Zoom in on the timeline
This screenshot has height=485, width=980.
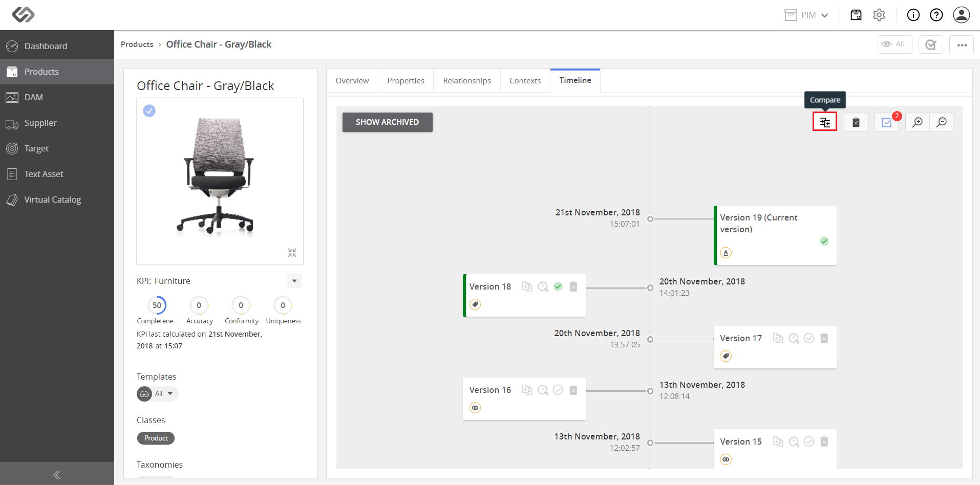(x=918, y=122)
